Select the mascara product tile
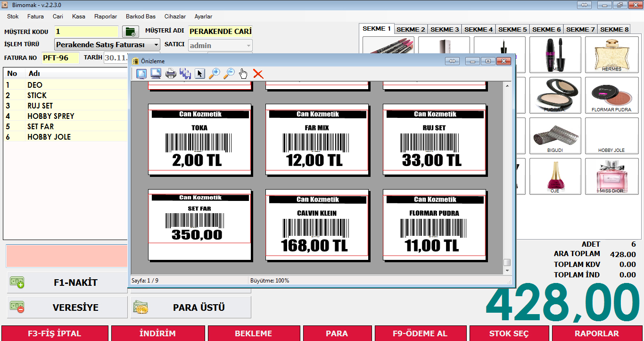The height and width of the screenshot is (341, 644). tap(556, 54)
